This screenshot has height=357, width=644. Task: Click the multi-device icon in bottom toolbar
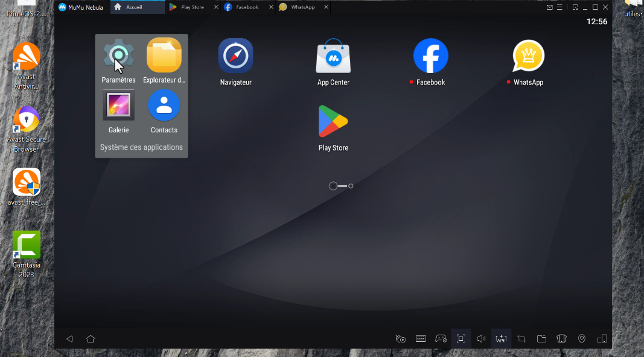(602, 339)
